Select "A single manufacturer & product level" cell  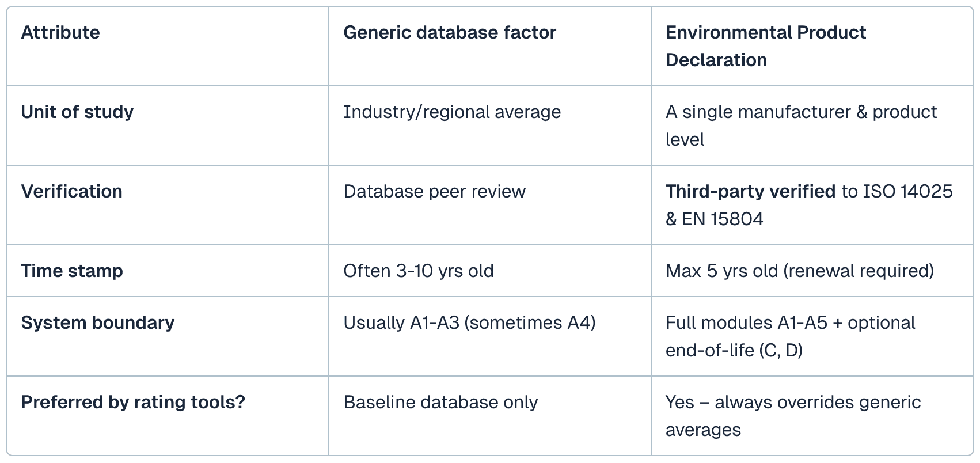pyautogui.click(x=800, y=126)
